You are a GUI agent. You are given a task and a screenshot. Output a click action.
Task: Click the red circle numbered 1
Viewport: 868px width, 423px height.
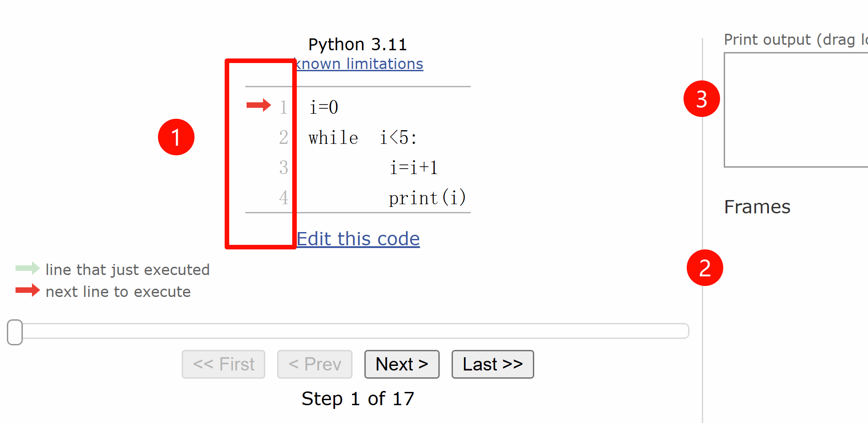pyautogui.click(x=176, y=137)
